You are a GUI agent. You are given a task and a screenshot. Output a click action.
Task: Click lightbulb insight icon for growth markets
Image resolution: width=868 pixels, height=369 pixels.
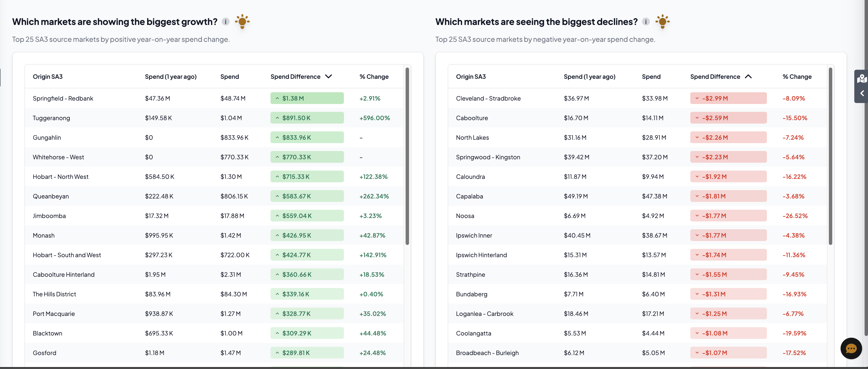[242, 22]
